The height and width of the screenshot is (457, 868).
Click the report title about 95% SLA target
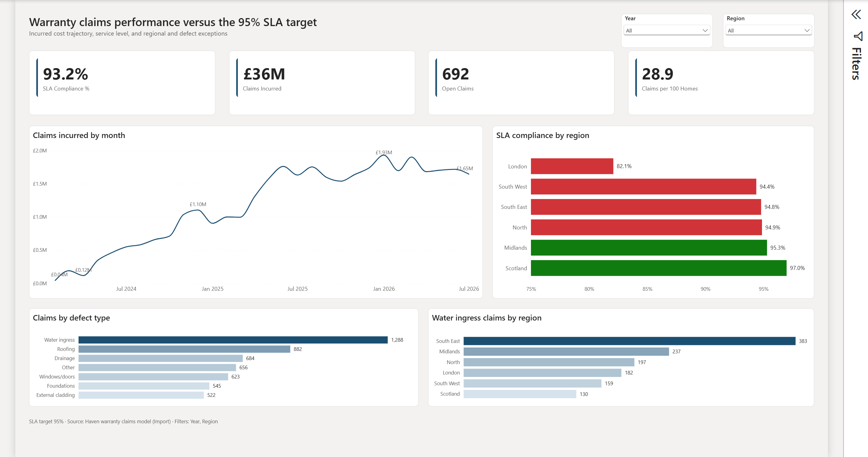173,22
